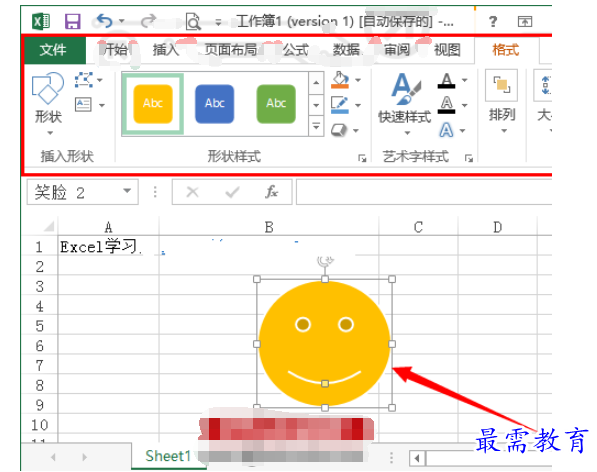This screenshot has height=472, width=597.
Task: Open the shape fill dropdown arrow
Action: (x=358, y=80)
